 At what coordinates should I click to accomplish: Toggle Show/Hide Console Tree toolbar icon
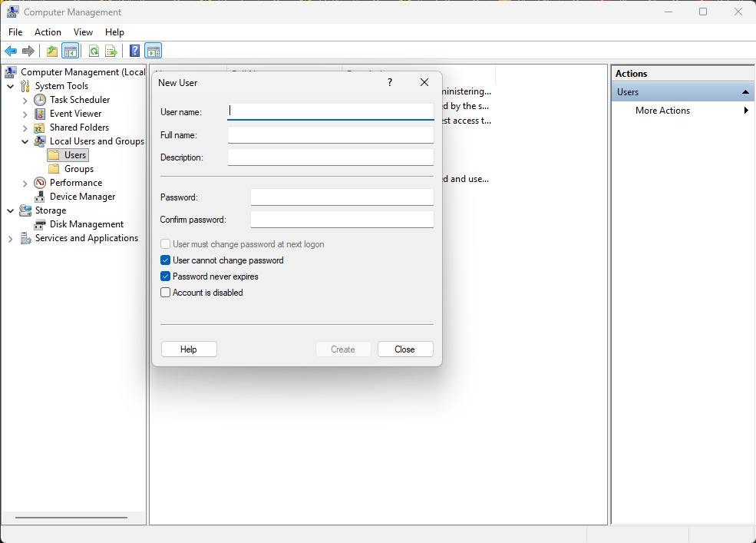click(71, 51)
